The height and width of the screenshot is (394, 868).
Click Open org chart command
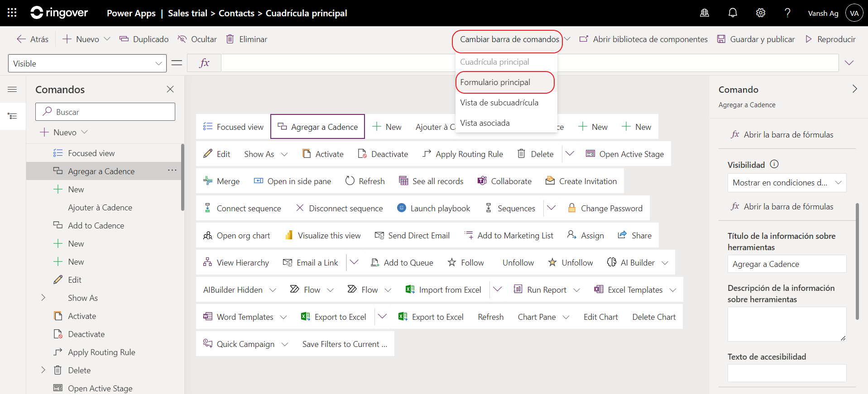pos(236,235)
